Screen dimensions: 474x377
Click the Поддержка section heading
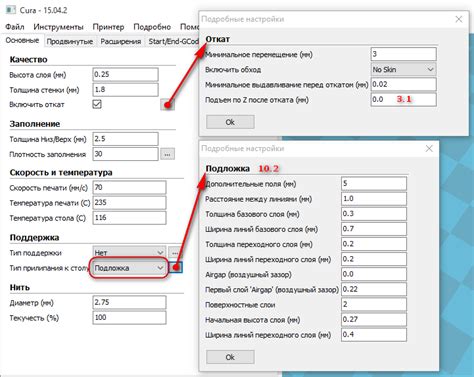pyautogui.click(x=34, y=238)
